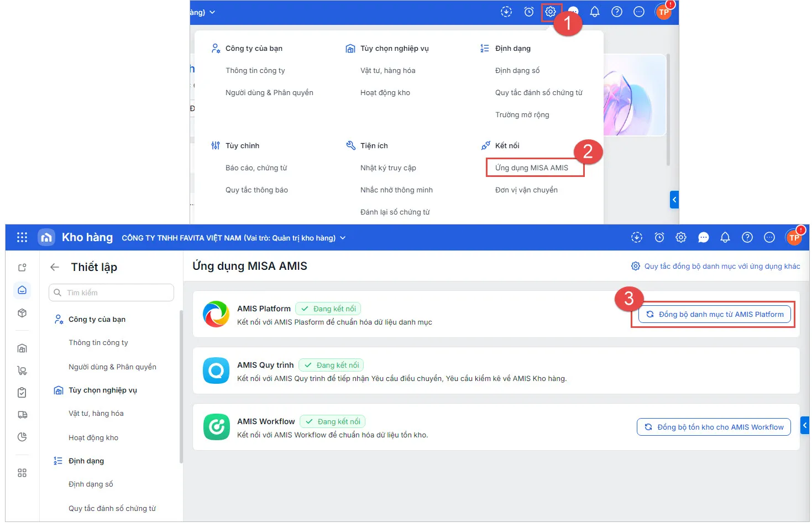Select Quy tắc đánh số chứng từ in Thiết lập sidebar

112,508
